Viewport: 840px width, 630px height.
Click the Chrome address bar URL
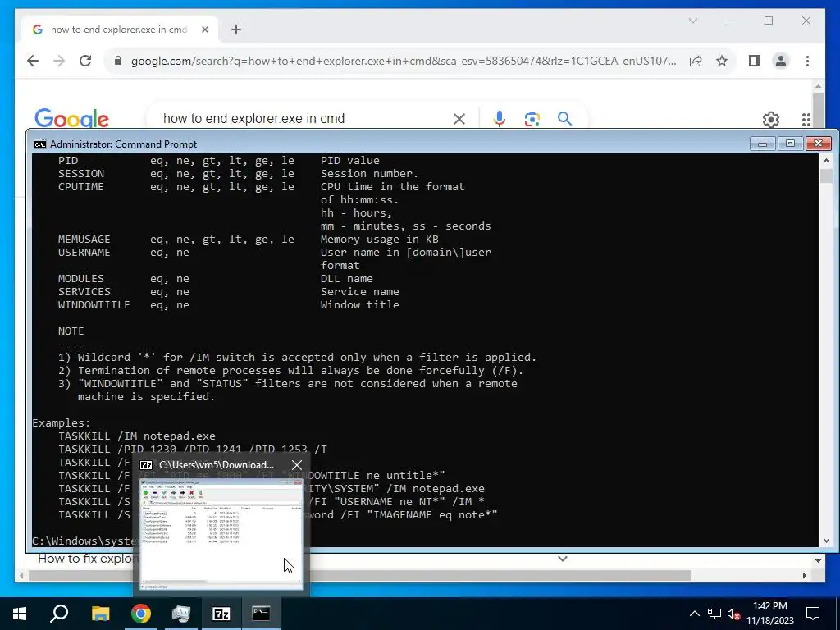pos(404,61)
